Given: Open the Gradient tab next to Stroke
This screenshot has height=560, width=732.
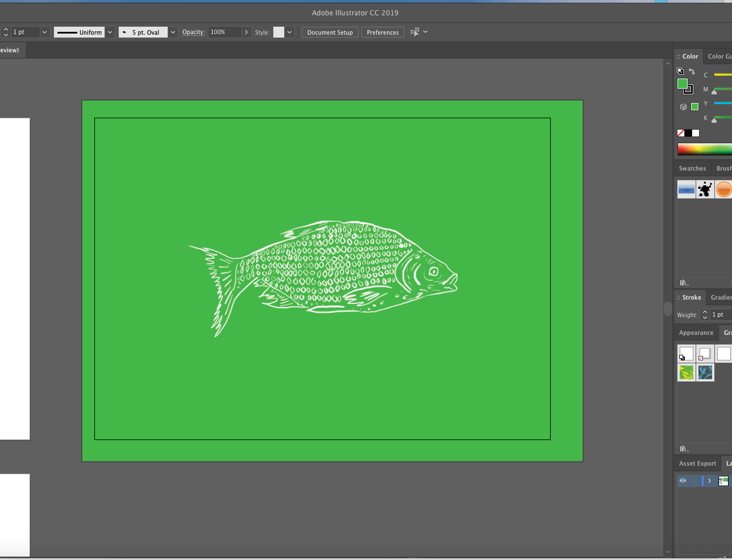Looking at the screenshot, I should point(721,297).
